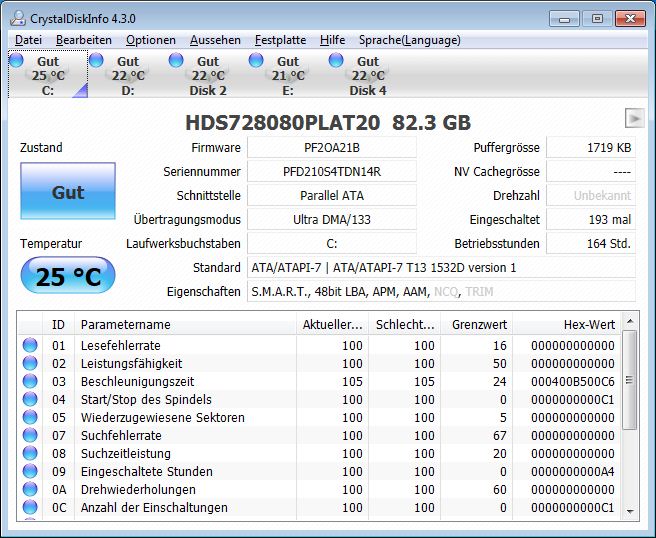Open the Bearbeiten menu
656x538 pixels.
[84, 40]
